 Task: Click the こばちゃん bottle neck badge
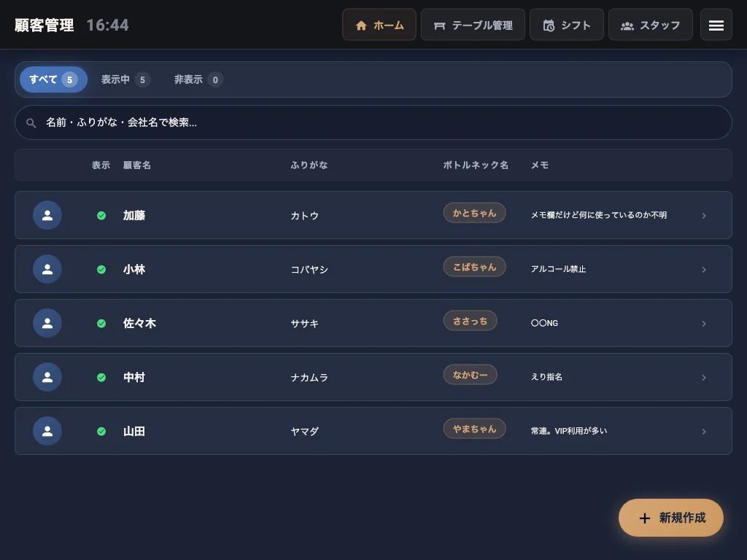474,267
